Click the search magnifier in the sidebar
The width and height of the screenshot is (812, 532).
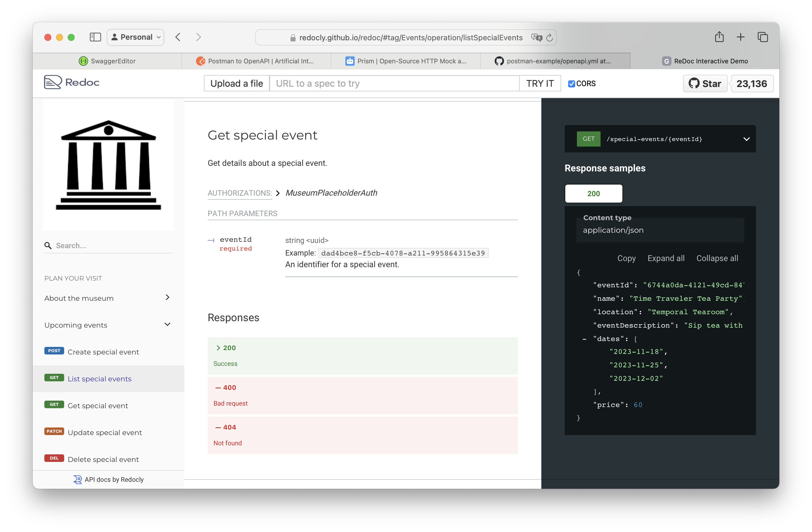(x=48, y=245)
